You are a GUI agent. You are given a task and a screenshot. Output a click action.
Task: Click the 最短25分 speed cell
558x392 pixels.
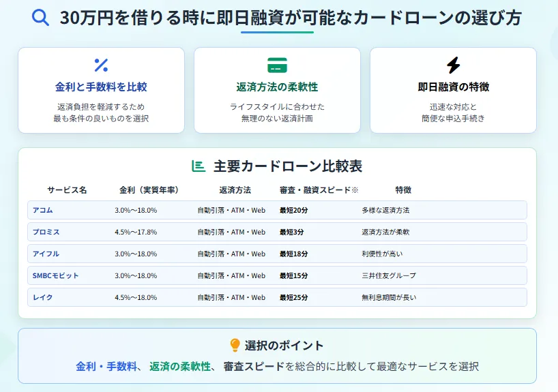click(293, 297)
